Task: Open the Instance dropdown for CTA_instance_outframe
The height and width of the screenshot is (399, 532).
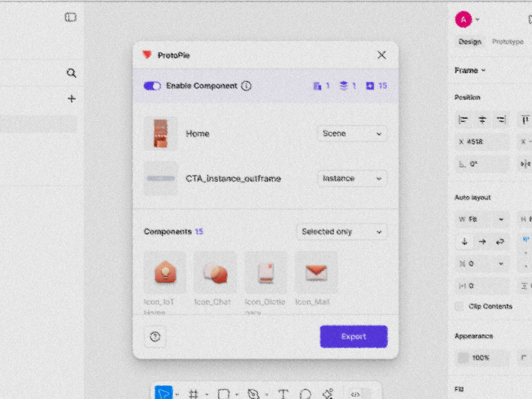Action: point(352,179)
